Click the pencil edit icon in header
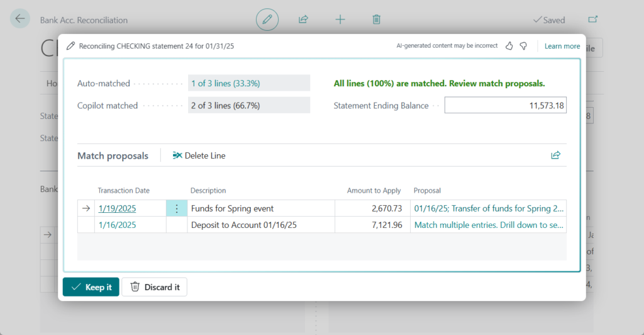This screenshot has width=644, height=335. pyautogui.click(x=267, y=20)
